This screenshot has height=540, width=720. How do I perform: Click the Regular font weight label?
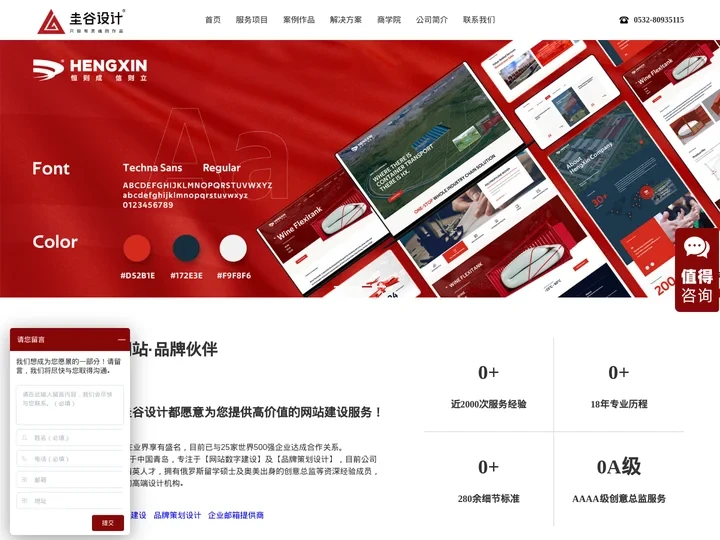pos(222,168)
